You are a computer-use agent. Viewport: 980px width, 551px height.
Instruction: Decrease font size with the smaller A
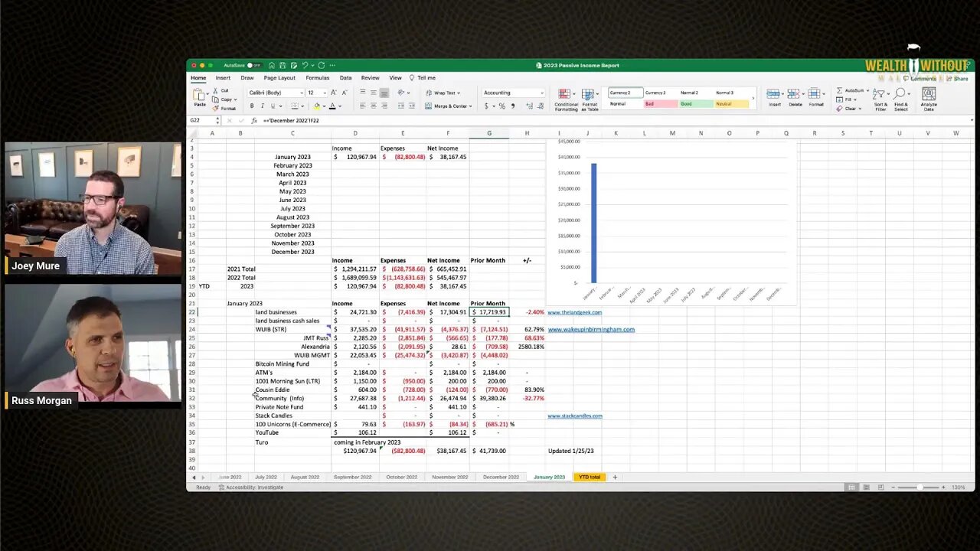coord(343,93)
